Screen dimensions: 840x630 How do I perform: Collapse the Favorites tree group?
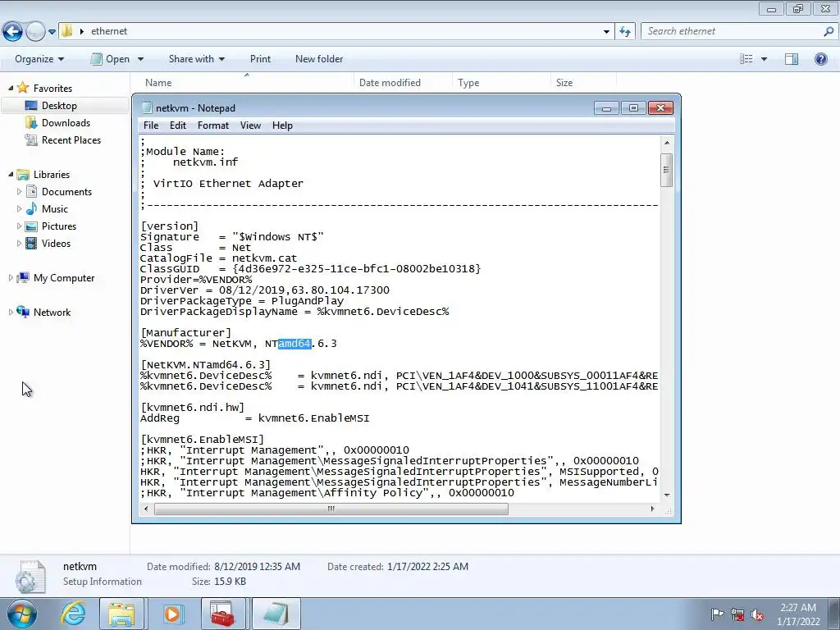(x=11, y=88)
